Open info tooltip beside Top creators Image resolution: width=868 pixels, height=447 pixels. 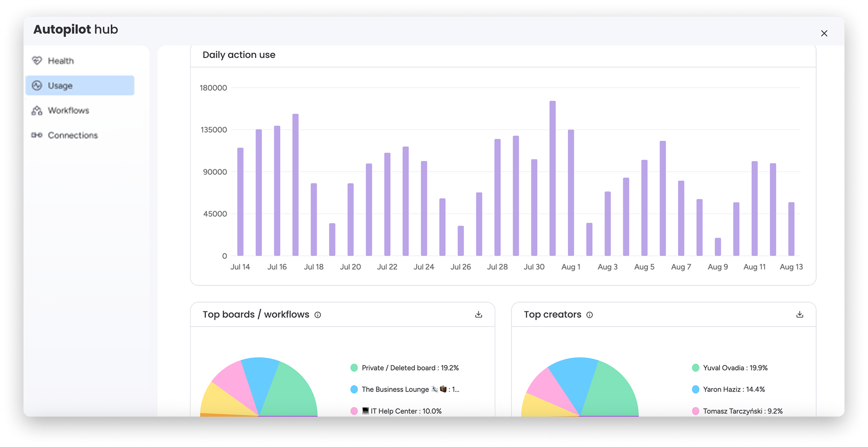pos(590,315)
